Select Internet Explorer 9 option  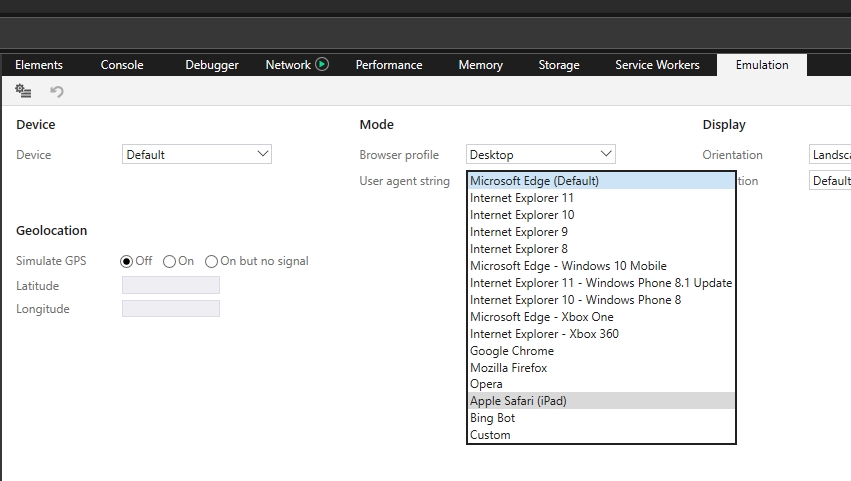[601, 232]
